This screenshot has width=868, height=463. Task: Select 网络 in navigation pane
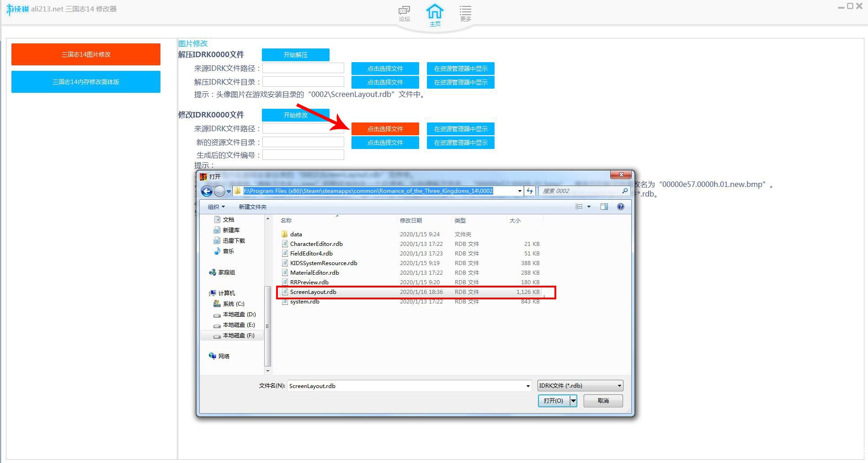coord(219,356)
